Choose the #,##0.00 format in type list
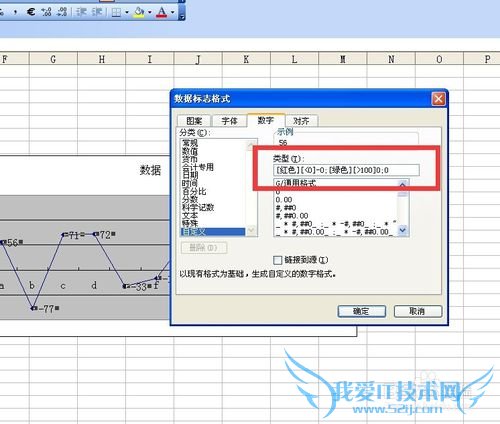The height and width of the screenshot is (424, 500). pos(292,216)
